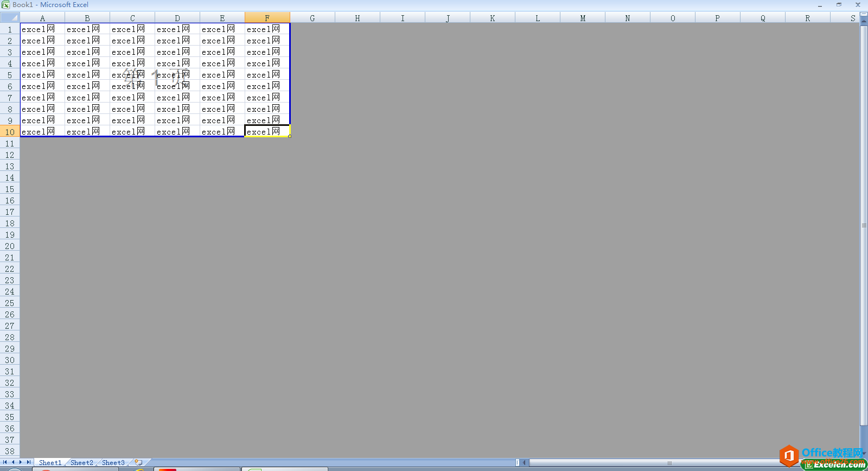Click row 20 header
Screen dimensions: 868x471
[10, 246]
